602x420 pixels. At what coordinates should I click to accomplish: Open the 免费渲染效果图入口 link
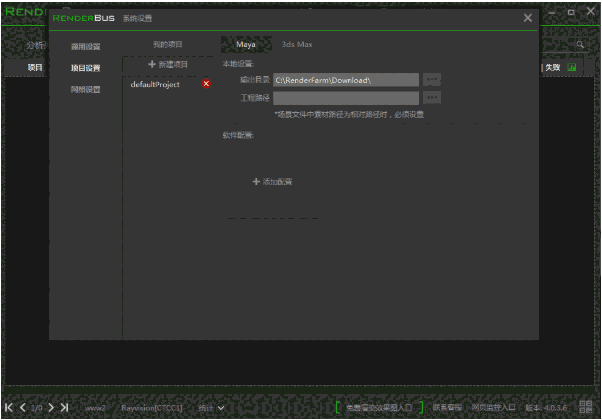379,408
